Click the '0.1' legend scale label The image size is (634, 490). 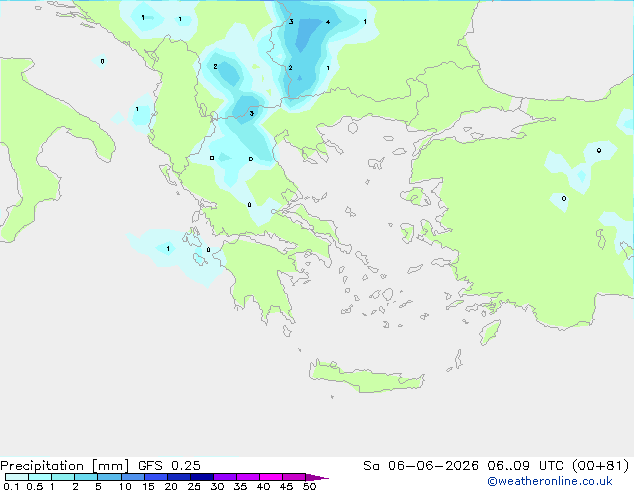tap(11, 486)
